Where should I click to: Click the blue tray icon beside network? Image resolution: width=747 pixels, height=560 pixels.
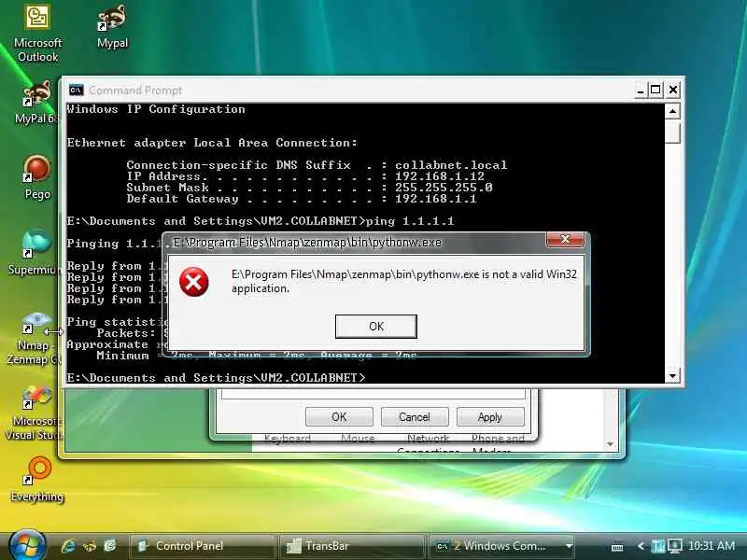(x=657, y=546)
